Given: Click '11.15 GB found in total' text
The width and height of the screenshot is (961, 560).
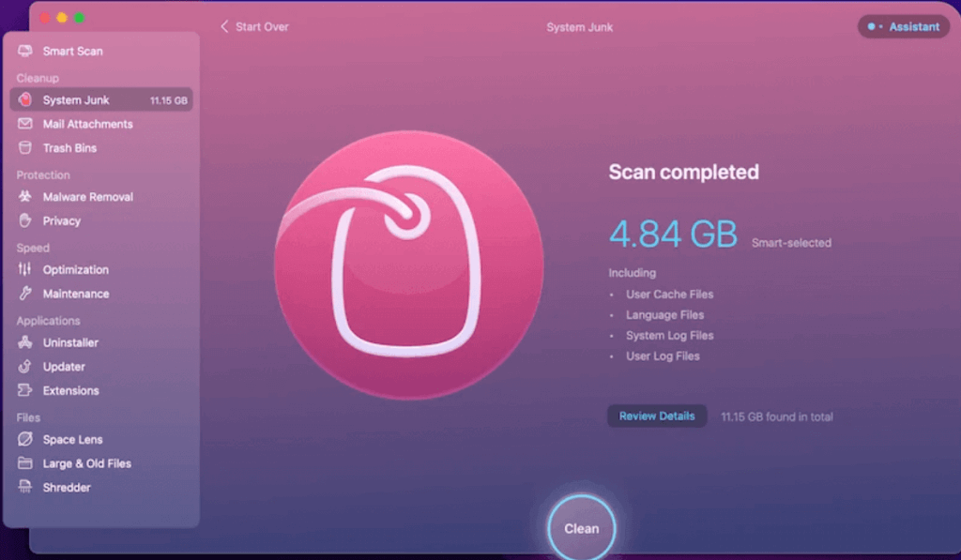Looking at the screenshot, I should click(776, 416).
